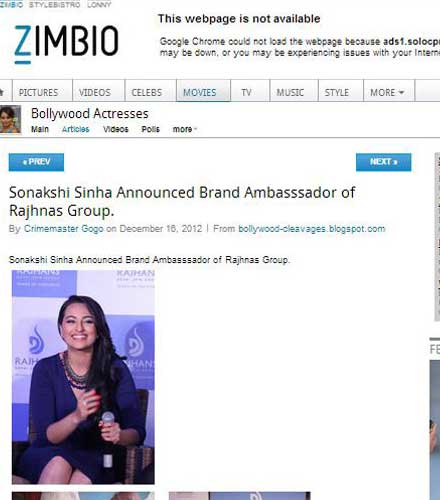Viewport: 440px width, 500px height.
Task: Open author Crimemaster Gogo's profile link
Action: 64,229
